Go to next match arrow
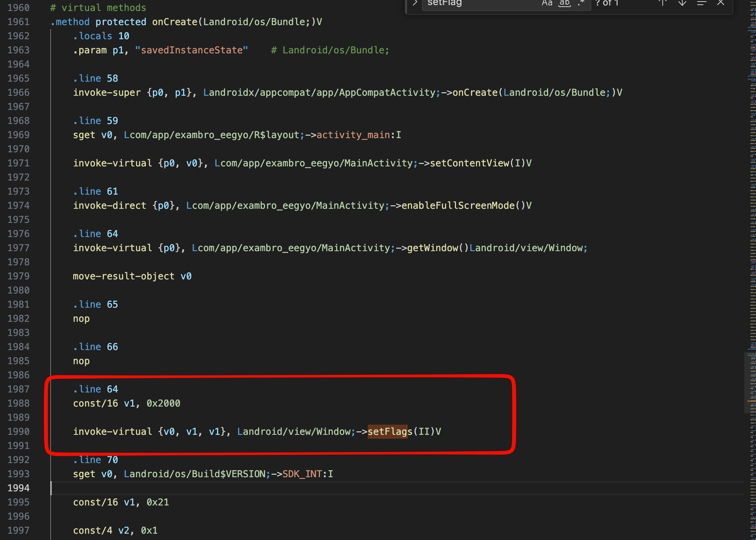This screenshot has height=540, width=756. tap(682, 3)
